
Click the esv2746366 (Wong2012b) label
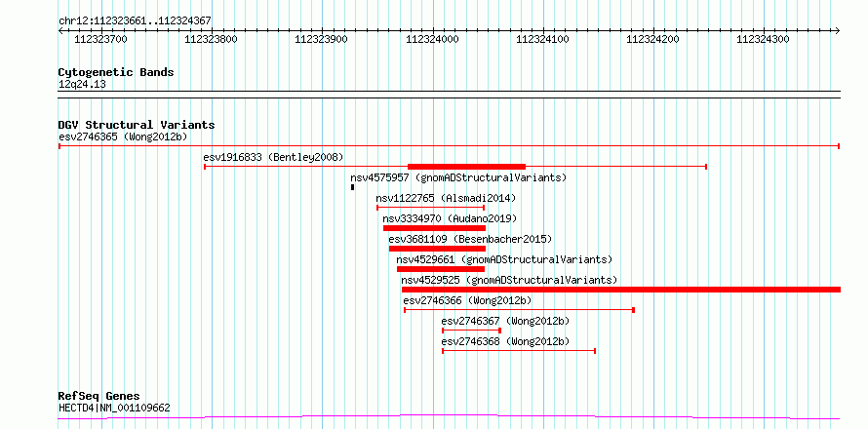[x=467, y=300]
